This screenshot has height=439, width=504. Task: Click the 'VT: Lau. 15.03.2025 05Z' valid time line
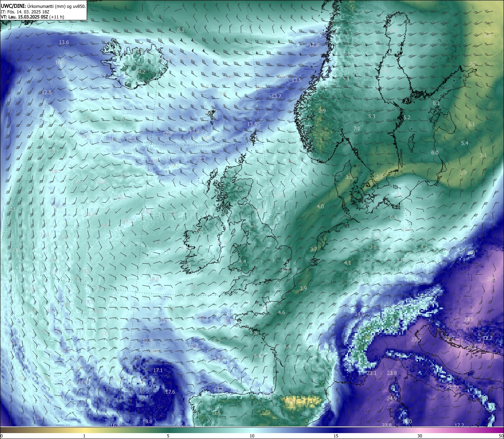click(32, 17)
